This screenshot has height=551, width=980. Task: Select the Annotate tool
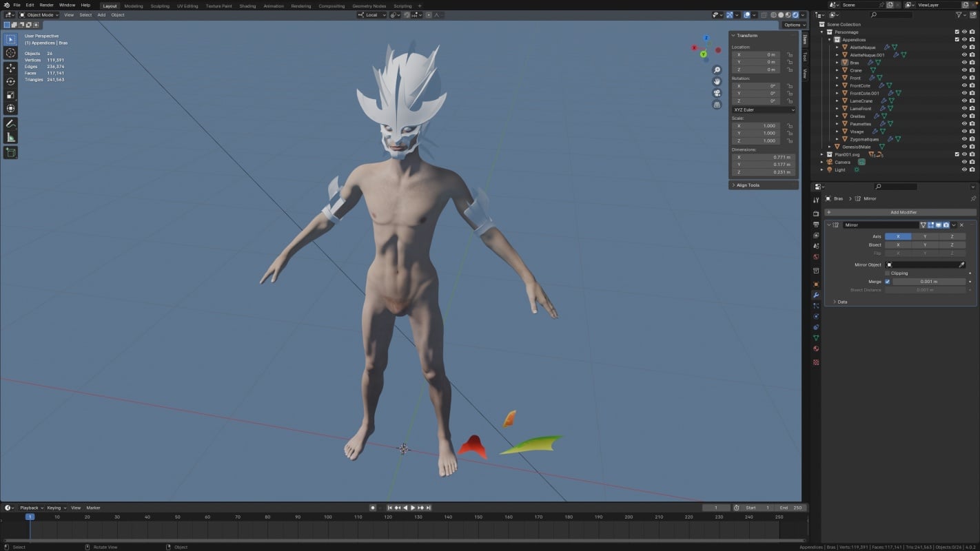coord(10,124)
